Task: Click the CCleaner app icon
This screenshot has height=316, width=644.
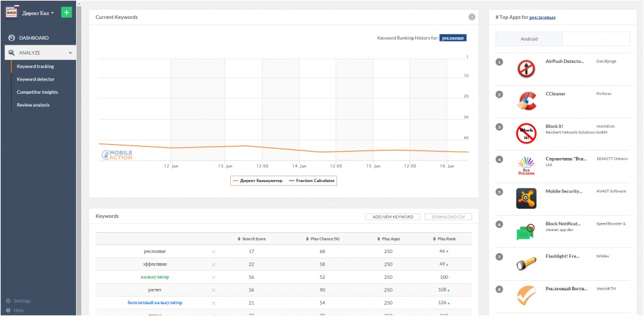Action: click(526, 101)
